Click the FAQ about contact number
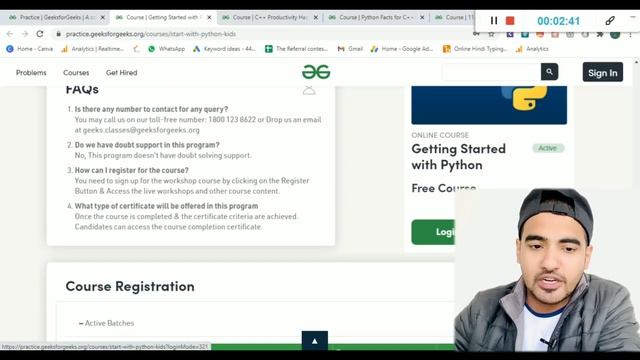The width and height of the screenshot is (640, 360). click(x=151, y=109)
